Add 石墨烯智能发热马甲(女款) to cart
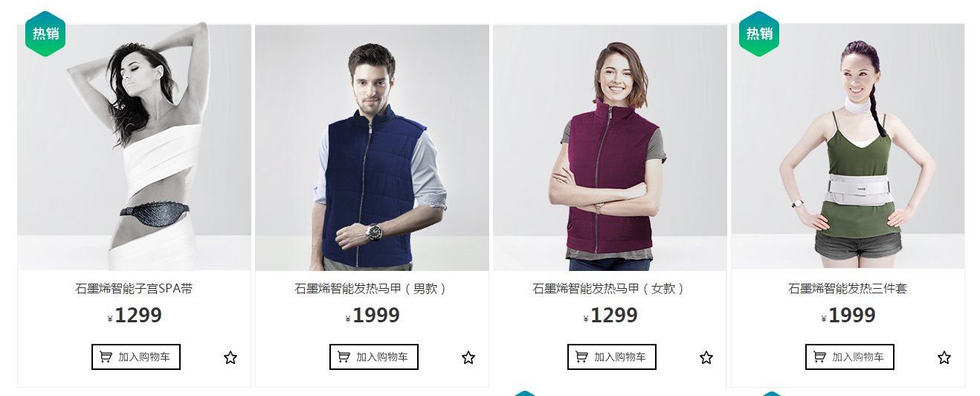 pos(612,357)
